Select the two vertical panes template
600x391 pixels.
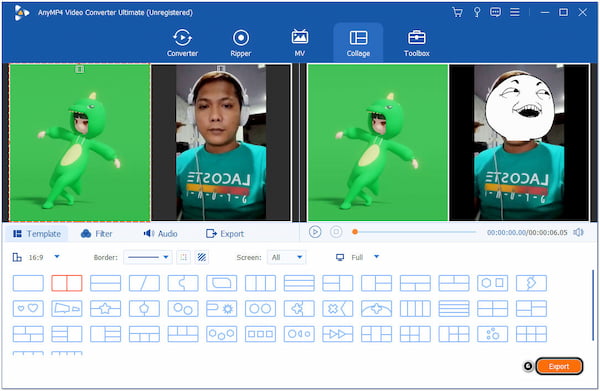pyautogui.click(x=67, y=283)
